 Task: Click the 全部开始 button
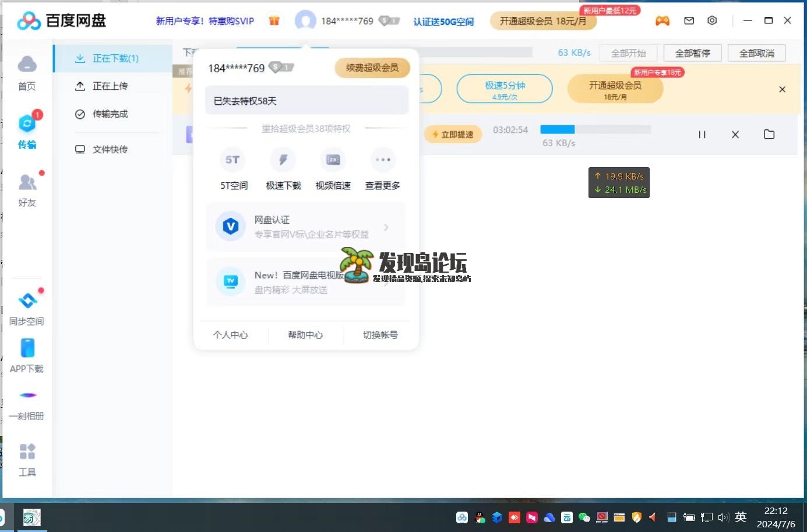(x=628, y=53)
